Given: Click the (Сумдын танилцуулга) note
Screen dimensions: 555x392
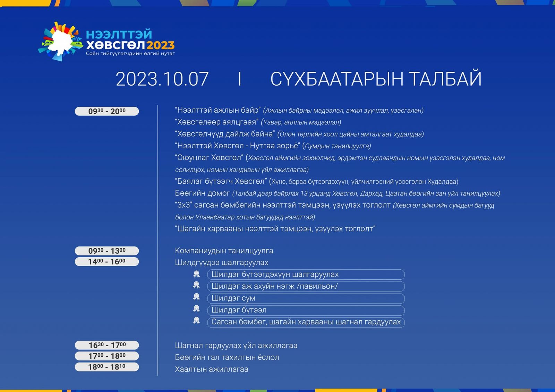Looking at the screenshot, I should point(337,146).
